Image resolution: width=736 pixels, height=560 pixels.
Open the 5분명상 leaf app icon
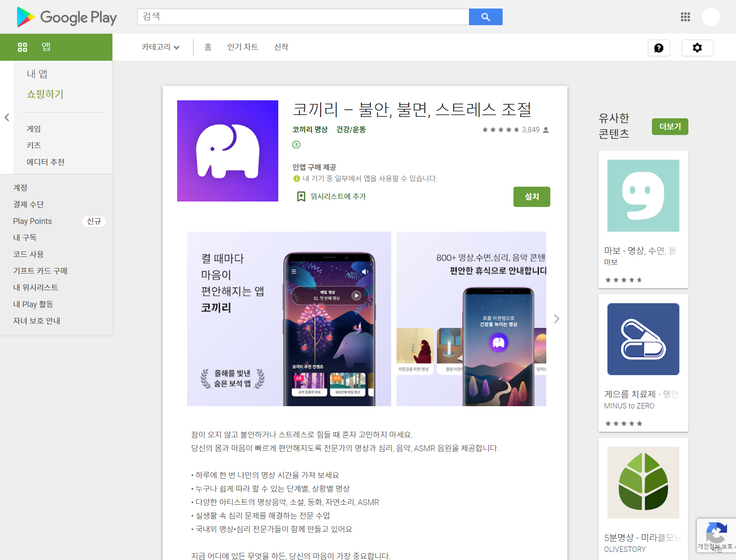click(643, 483)
